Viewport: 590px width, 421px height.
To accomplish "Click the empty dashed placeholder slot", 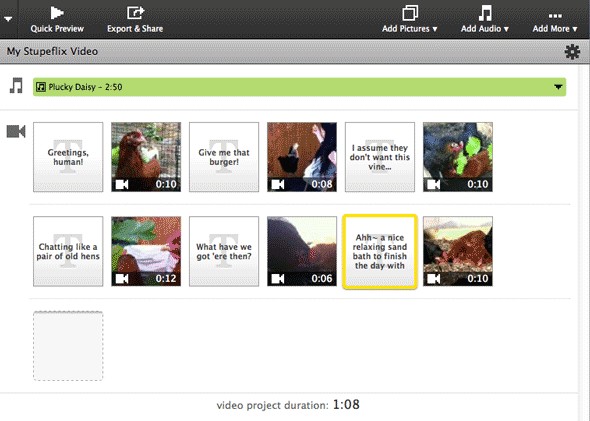I will [68, 346].
